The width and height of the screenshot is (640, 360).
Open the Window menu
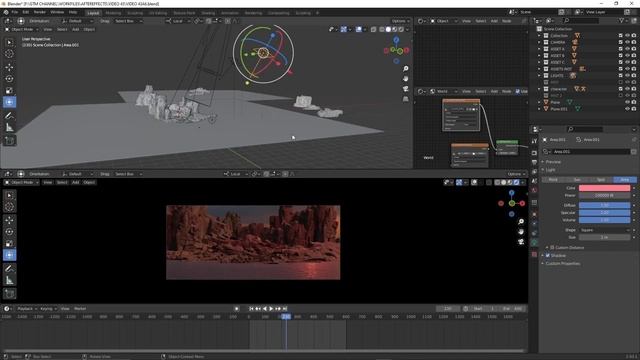(57, 12)
